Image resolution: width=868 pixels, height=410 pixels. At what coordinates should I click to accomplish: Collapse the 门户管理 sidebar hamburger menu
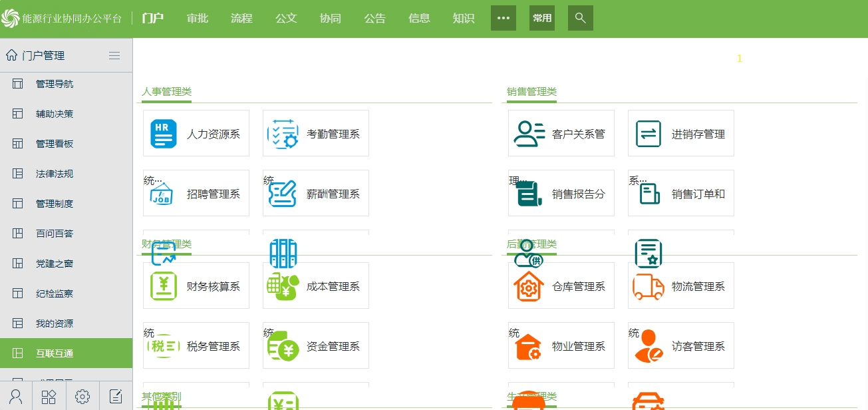tap(114, 56)
